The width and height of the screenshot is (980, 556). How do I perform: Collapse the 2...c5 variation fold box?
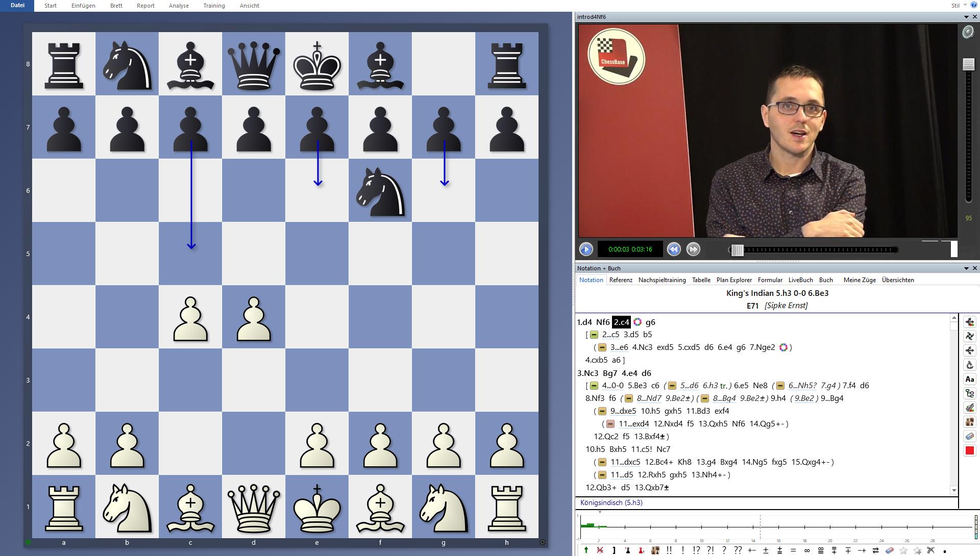click(593, 335)
